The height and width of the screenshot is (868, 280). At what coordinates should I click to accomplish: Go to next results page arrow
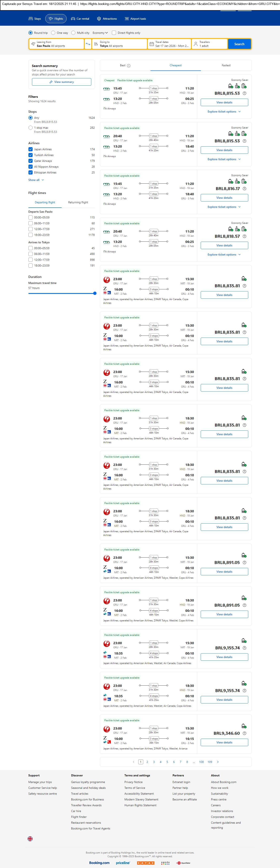218,762
